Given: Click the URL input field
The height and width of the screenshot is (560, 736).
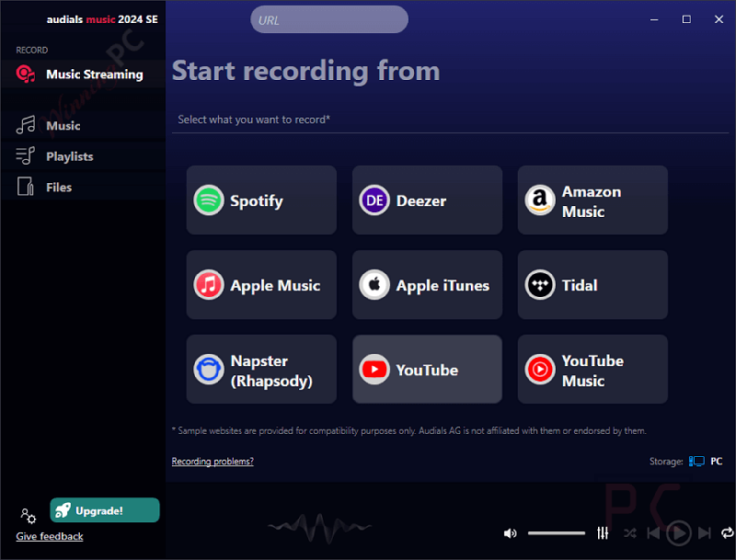Looking at the screenshot, I should (x=329, y=20).
